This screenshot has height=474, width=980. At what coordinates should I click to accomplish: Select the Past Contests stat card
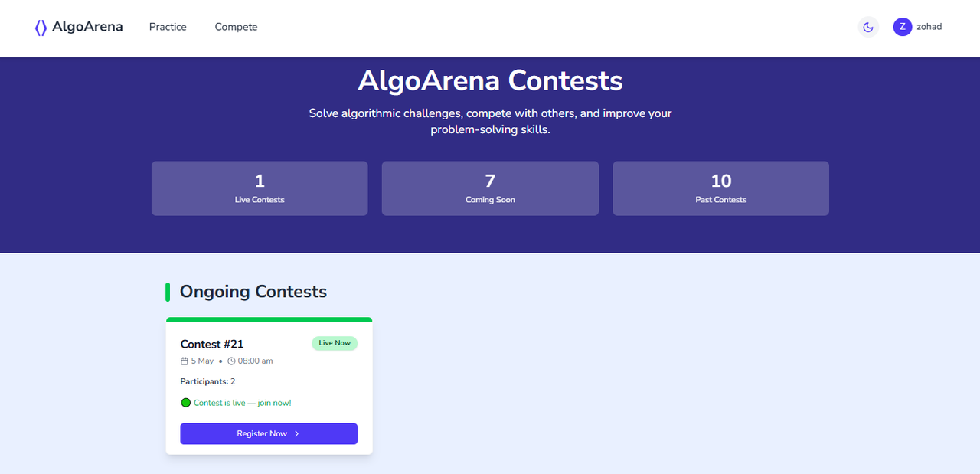click(720, 188)
